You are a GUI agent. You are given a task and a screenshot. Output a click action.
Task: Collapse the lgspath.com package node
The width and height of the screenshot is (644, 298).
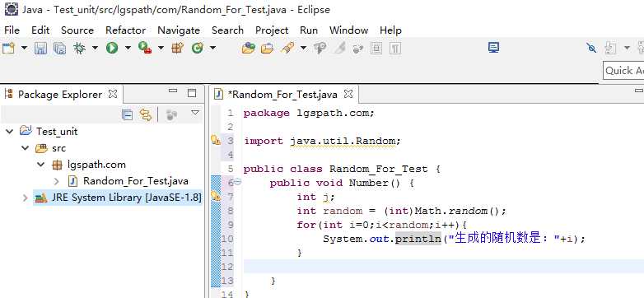(x=41, y=165)
